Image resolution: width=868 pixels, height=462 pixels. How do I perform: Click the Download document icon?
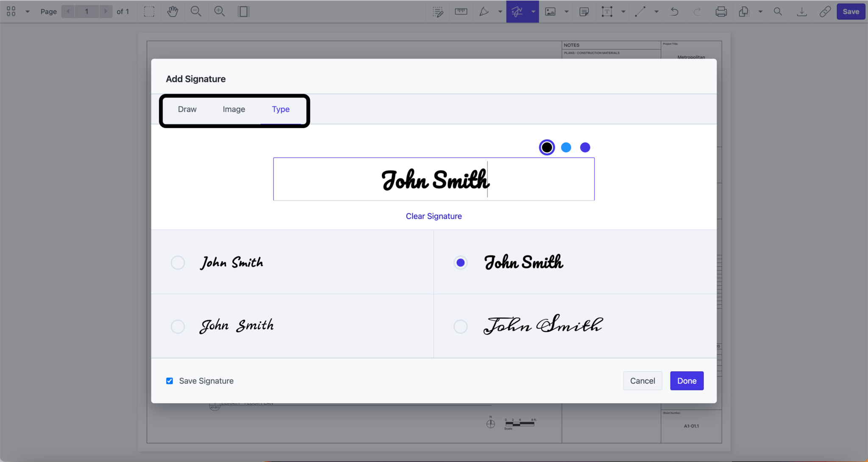coord(801,11)
